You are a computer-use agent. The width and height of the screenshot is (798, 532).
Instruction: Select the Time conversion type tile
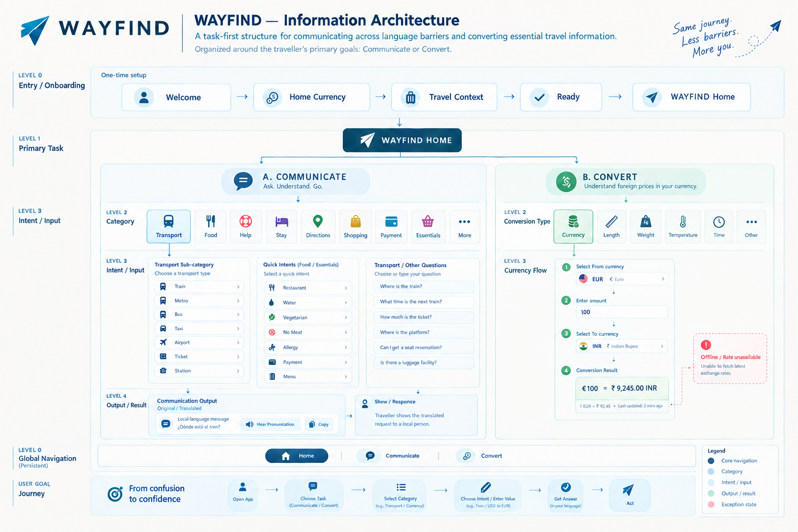pyautogui.click(x=719, y=227)
